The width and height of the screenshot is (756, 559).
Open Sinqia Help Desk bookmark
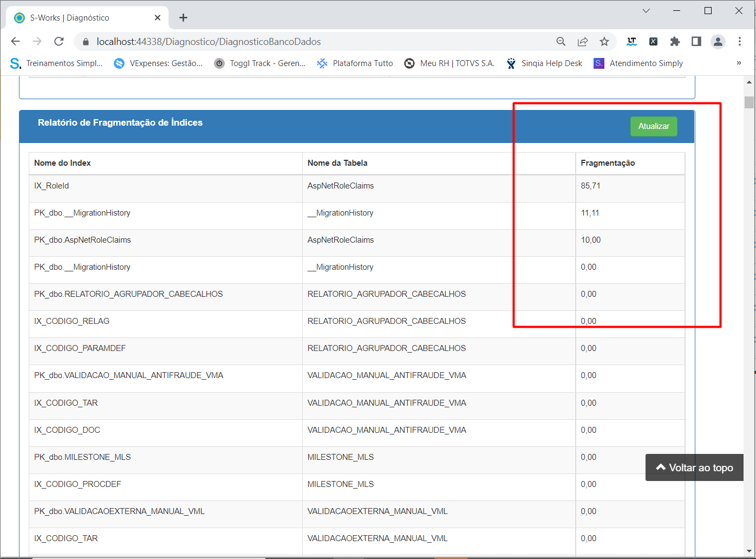[x=544, y=63]
